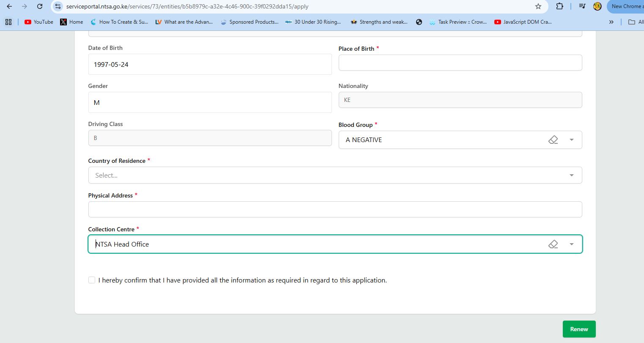Clear the Blood Group selection eraser icon

pyautogui.click(x=553, y=140)
